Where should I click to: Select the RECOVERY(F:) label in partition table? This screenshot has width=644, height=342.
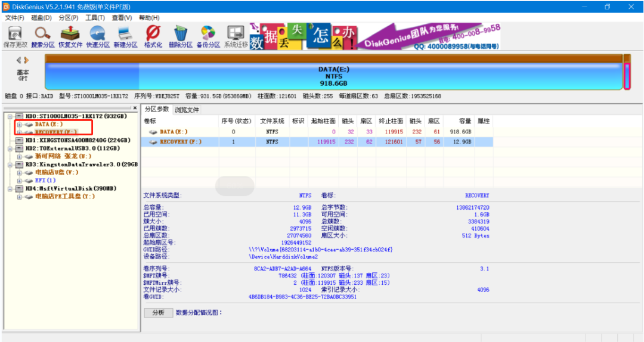pyautogui.click(x=181, y=142)
